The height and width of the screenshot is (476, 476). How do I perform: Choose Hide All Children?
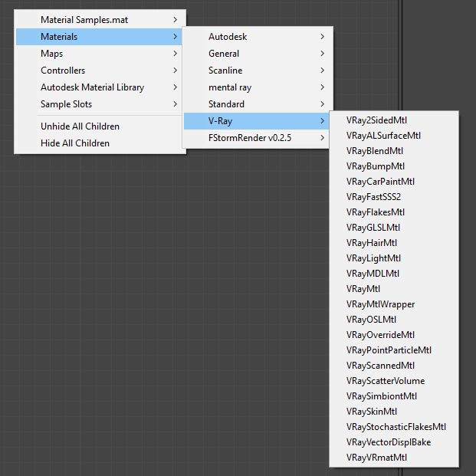tap(99, 143)
